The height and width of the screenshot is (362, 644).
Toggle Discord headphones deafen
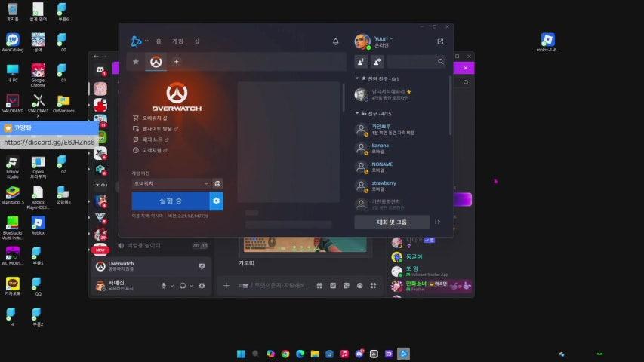coord(183,286)
